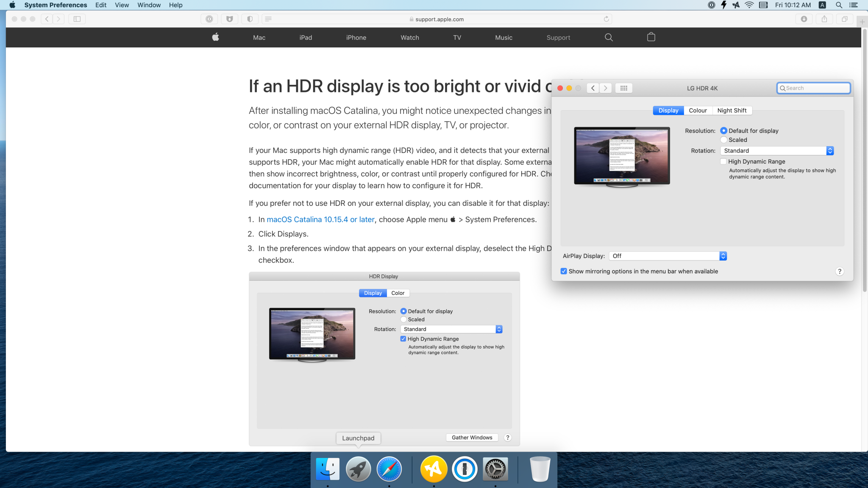The width and height of the screenshot is (868, 488).
Task: Open Notification Center list icon
Action: tap(854, 5)
